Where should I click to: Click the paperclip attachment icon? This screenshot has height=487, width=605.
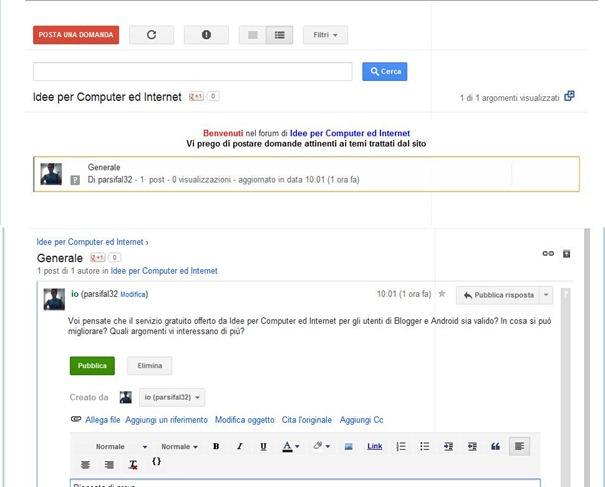click(76, 419)
